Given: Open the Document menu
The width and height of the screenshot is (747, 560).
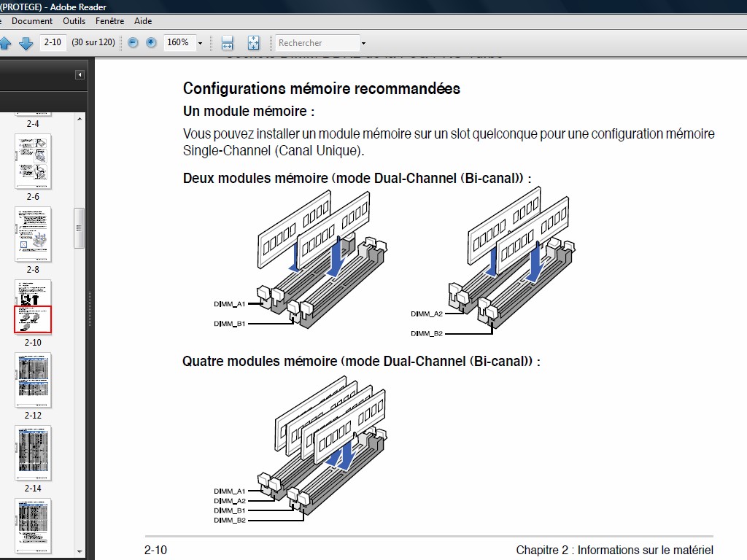Looking at the screenshot, I should click(x=32, y=21).
